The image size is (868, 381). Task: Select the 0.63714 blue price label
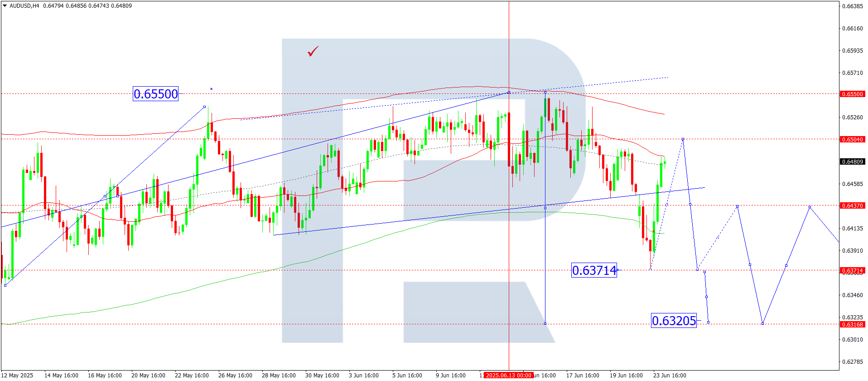(x=594, y=270)
